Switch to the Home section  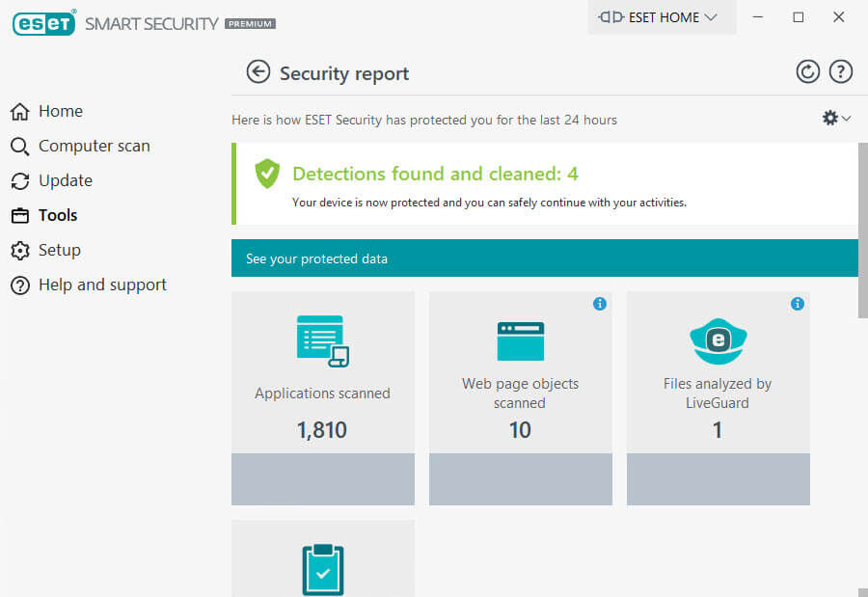pyautogui.click(x=60, y=111)
